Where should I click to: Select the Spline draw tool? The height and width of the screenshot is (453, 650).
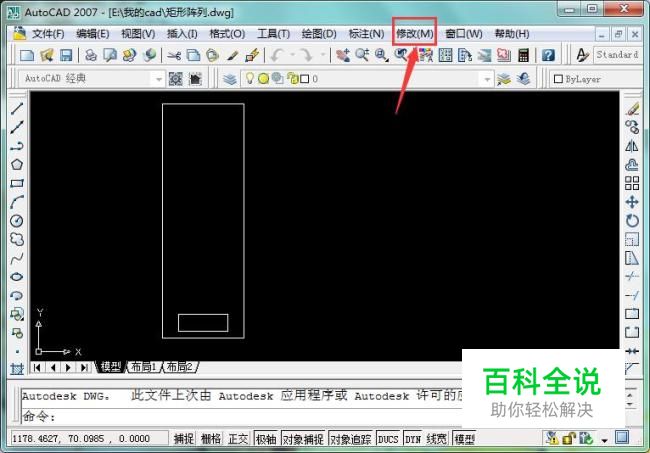(17, 258)
